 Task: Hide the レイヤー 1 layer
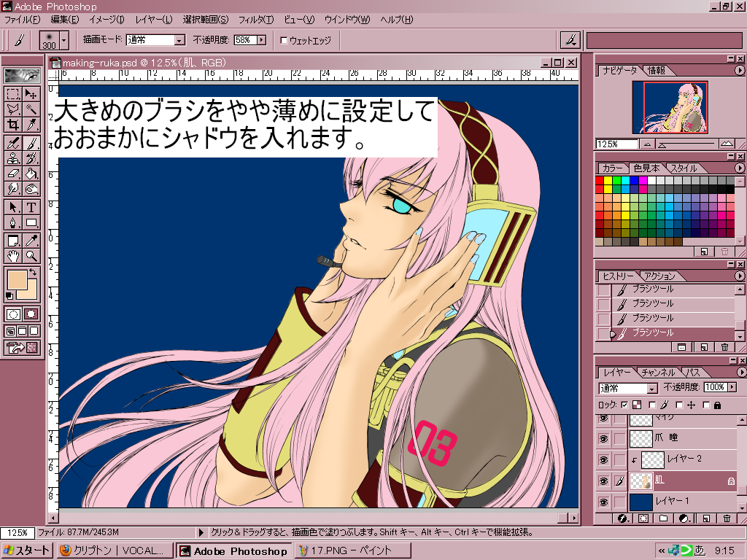(x=603, y=502)
